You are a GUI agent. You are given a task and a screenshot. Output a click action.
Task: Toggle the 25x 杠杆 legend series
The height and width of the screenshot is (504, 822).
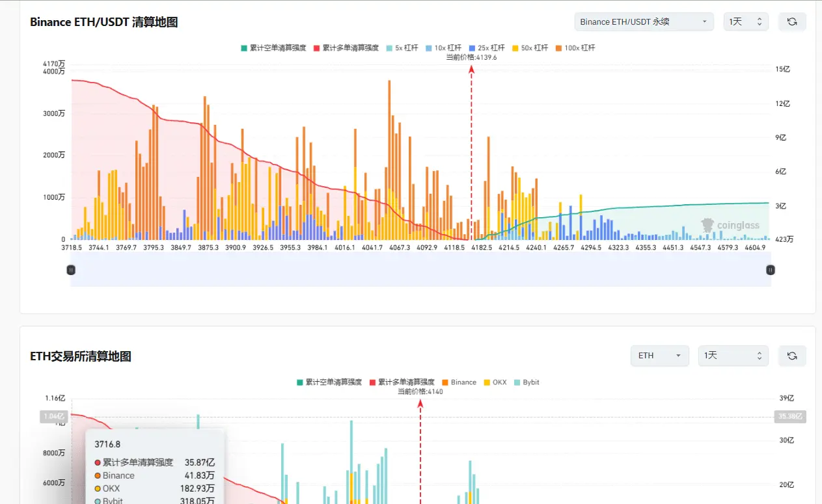pos(487,48)
